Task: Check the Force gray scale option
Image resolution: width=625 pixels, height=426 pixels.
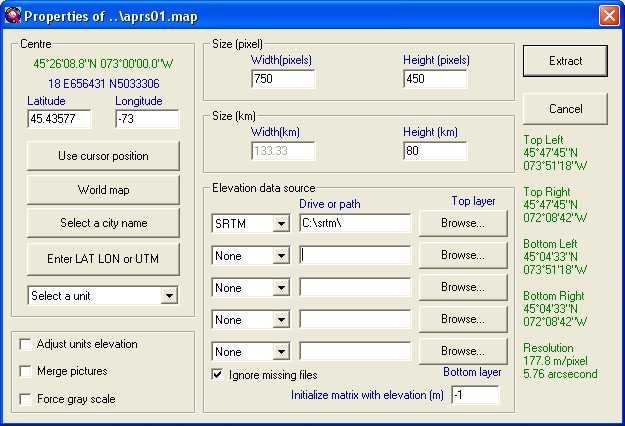Action: coord(25,399)
